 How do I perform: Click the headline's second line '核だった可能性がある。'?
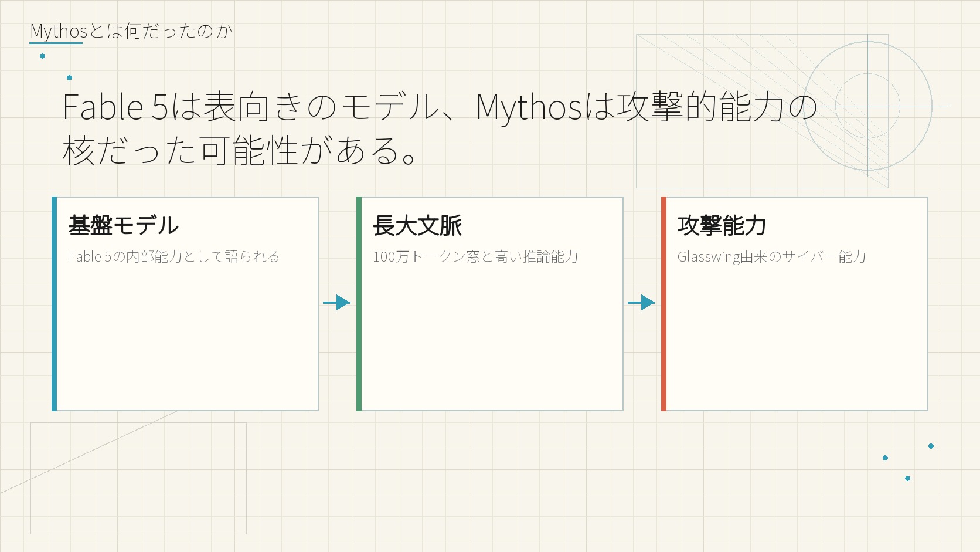[240, 151]
